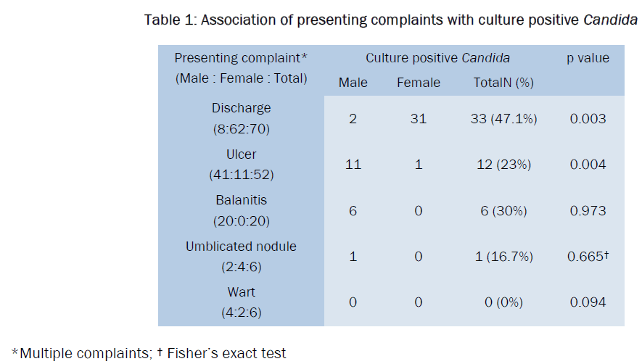Click the "Balanitis" row label
The height and width of the screenshot is (364, 642).
pos(242,201)
